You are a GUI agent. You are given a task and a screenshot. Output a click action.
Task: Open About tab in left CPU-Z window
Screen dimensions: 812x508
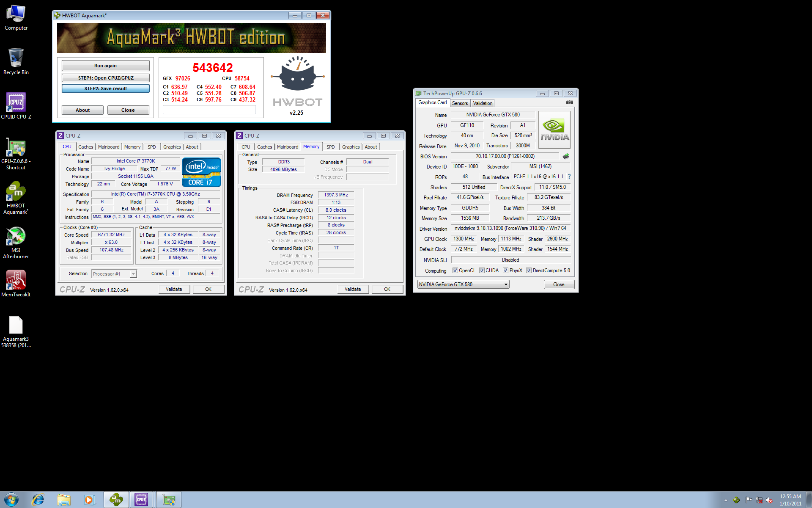click(192, 147)
